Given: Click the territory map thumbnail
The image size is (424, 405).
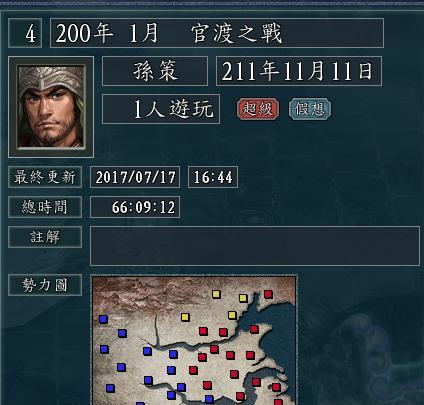Looking at the screenshot, I should [x=194, y=340].
